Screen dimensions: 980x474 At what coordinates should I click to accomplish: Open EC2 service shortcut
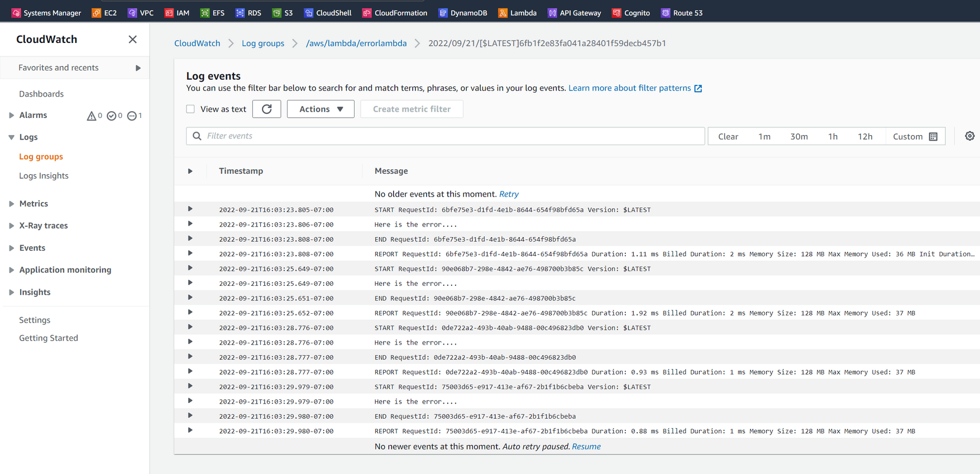click(104, 13)
